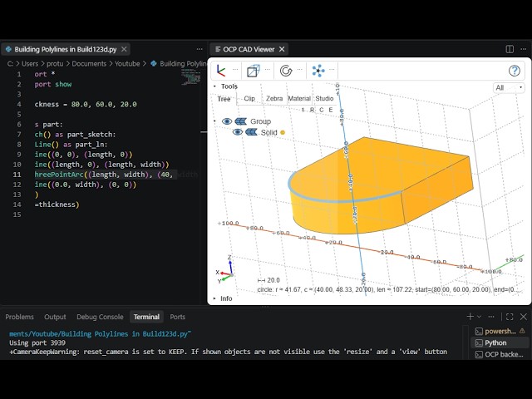Close the terminal panel with X
Image resolution: width=532 pixels, height=399 pixels.
(x=524, y=317)
